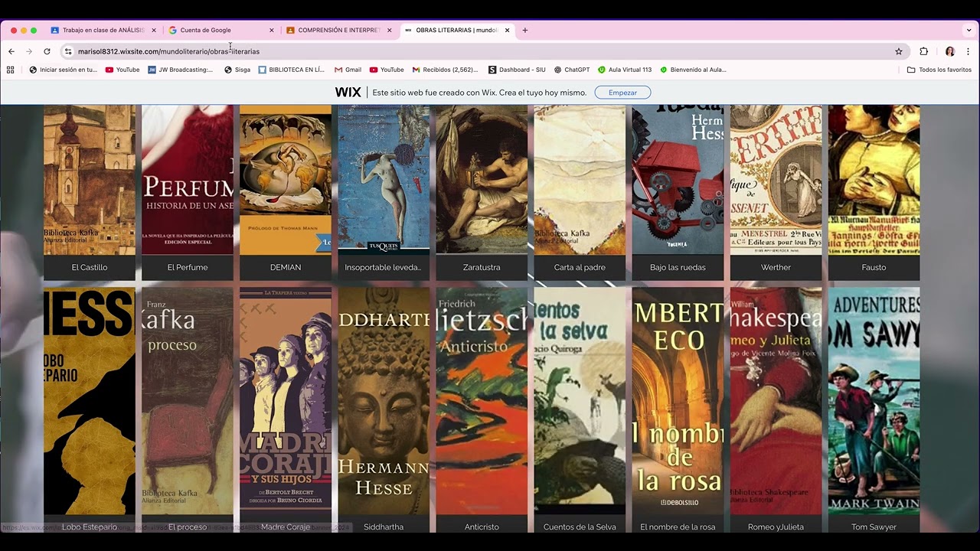Switch to COMPRENSIÓN E INTERPRET tab
Screen dimensions: 980x551
pos(339,31)
